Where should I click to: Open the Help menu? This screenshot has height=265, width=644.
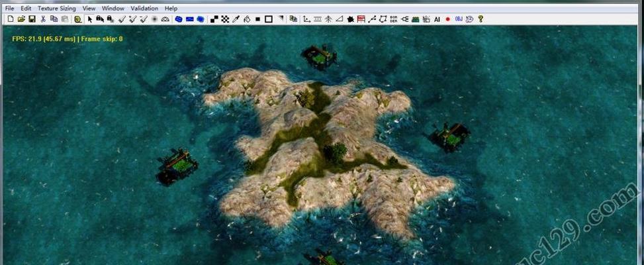pyautogui.click(x=171, y=8)
